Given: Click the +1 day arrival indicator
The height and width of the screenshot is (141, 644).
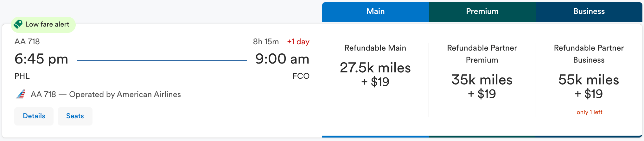Looking at the screenshot, I should (x=298, y=42).
